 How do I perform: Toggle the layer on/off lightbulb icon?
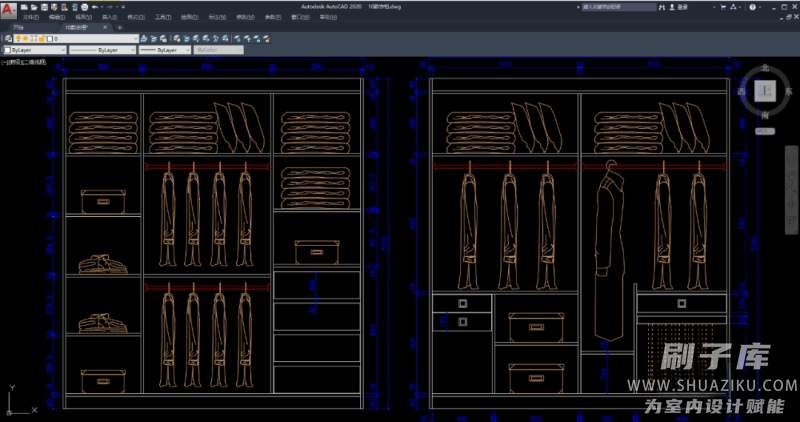coord(19,39)
